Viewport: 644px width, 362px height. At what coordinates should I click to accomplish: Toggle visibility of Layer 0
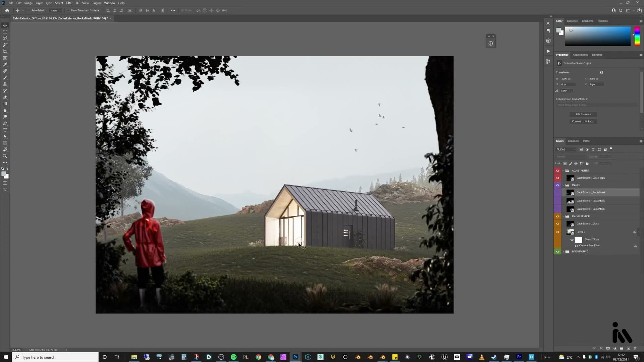point(558,232)
